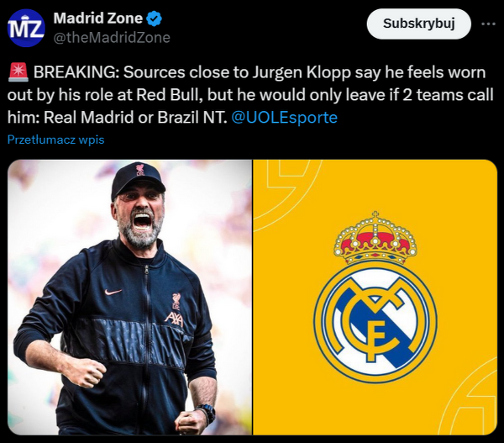This screenshot has width=504, height=443.
Task: Open the three-dot more options menu
Action: point(488,24)
